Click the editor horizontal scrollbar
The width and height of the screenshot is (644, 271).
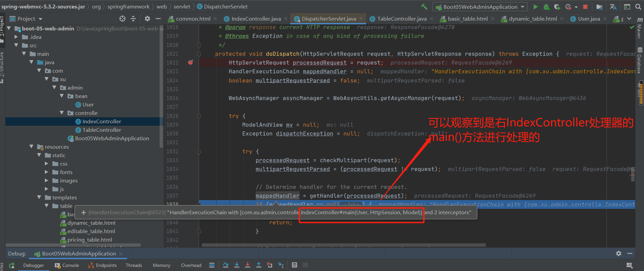tap(344, 245)
